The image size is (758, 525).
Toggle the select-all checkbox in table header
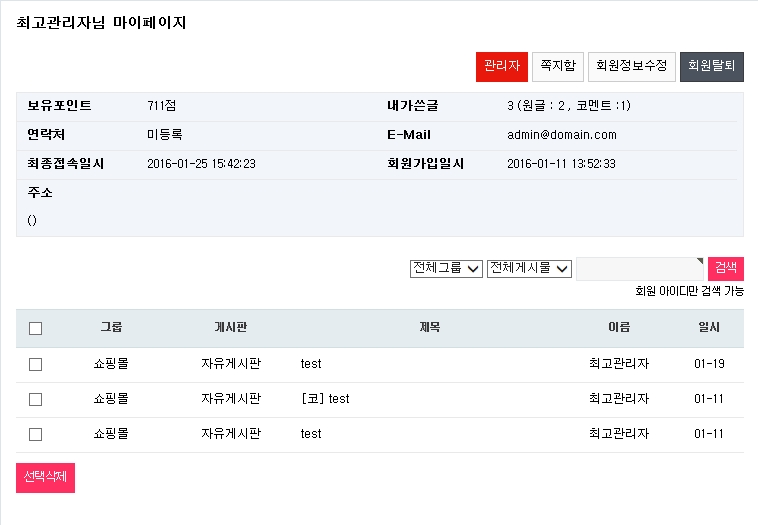point(36,328)
